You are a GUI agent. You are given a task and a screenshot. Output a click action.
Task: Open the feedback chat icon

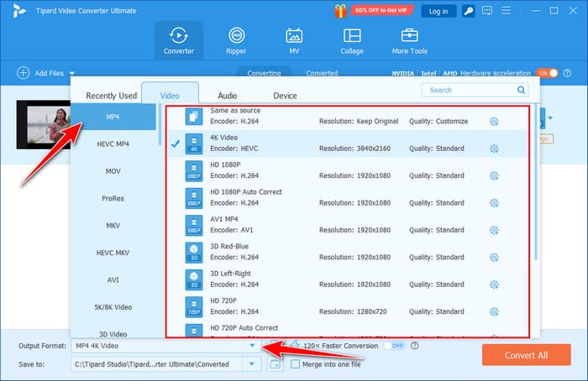point(487,10)
